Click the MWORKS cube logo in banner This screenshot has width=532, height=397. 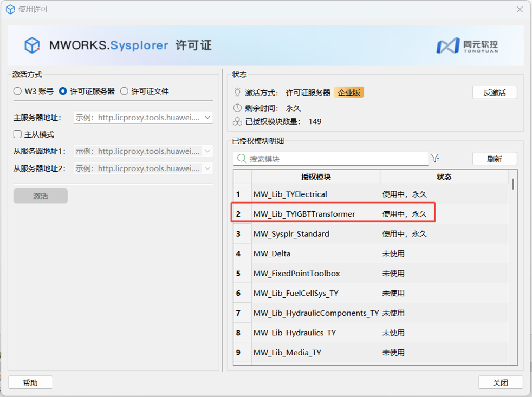tap(32, 45)
